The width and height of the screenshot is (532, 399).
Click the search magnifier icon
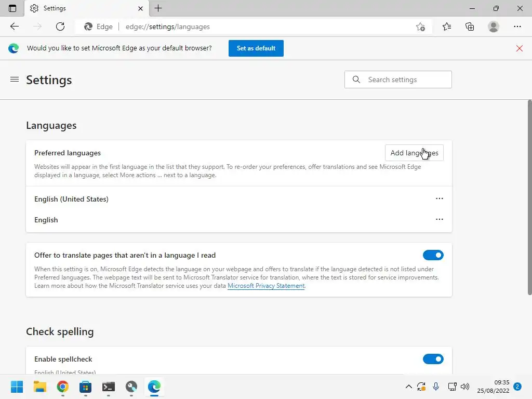[x=356, y=79]
